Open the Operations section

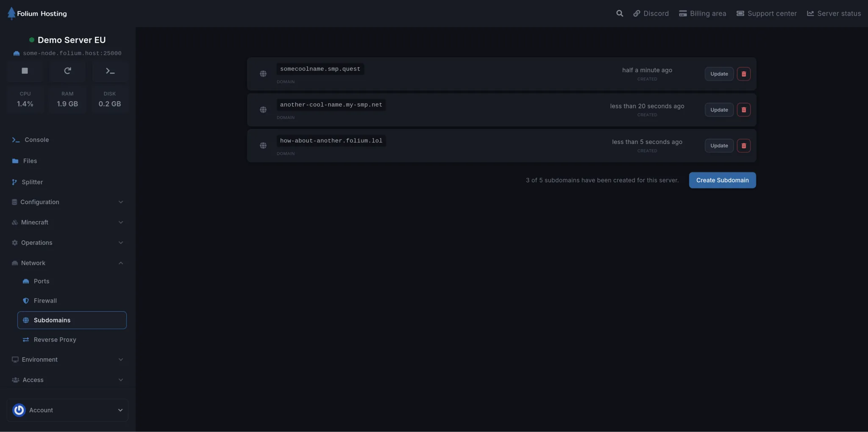36,242
